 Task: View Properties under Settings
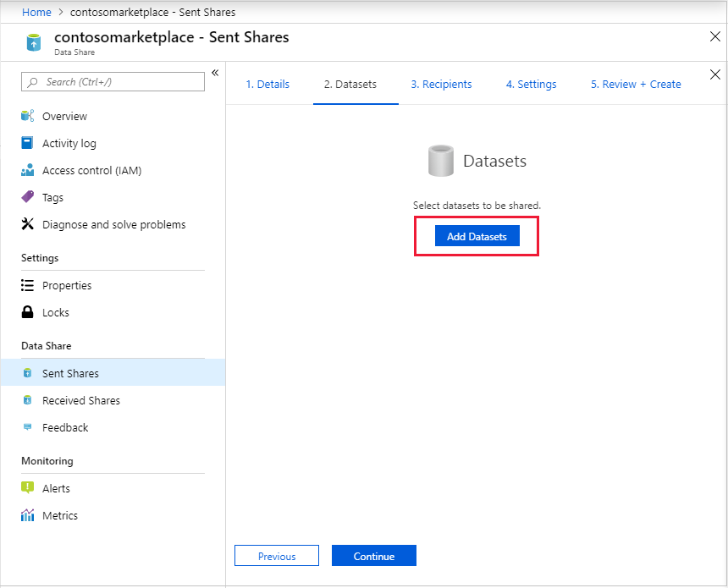point(67,285)
